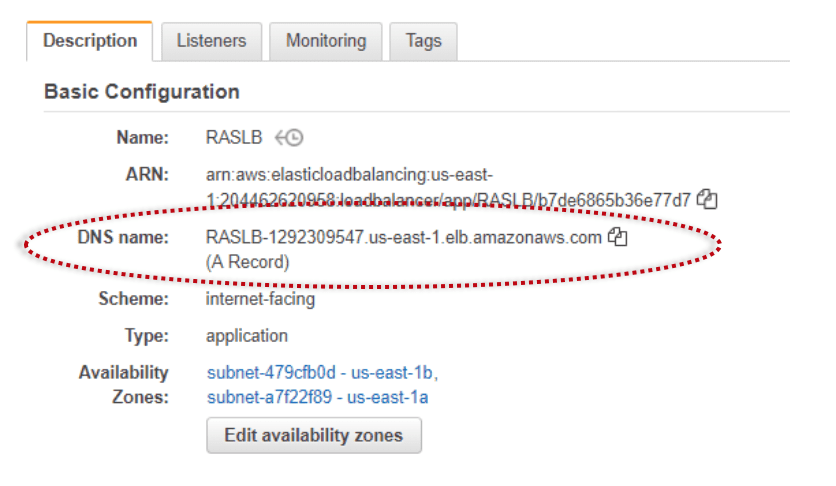Click the Basic Configuration heading
This screenshot has height=486, width=836.
[141, 92]
